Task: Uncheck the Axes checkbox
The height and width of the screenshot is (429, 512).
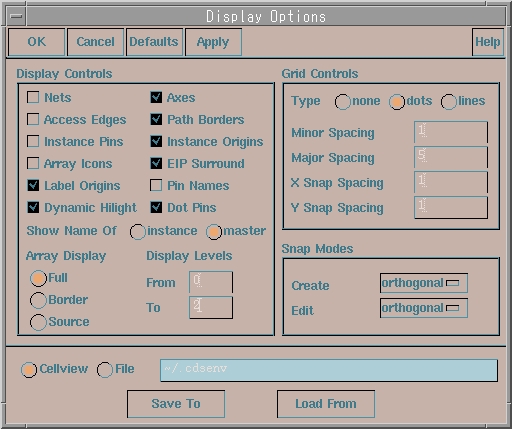Action: coord(156,97)
